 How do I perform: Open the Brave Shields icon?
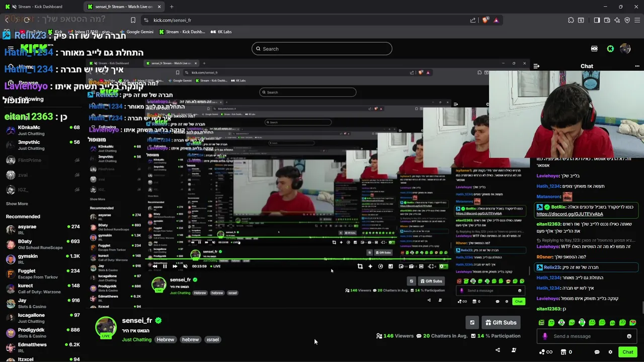pos(485,20)
